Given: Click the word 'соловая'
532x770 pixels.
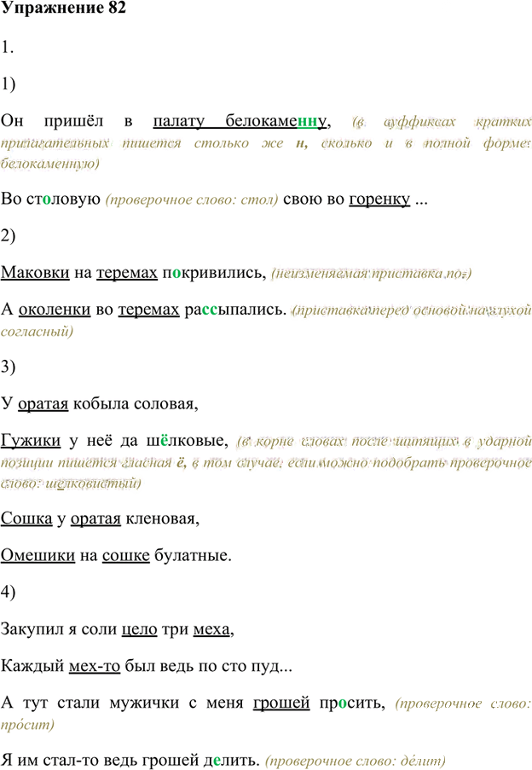Looking at the screenshot, I should tap(166, 403).
